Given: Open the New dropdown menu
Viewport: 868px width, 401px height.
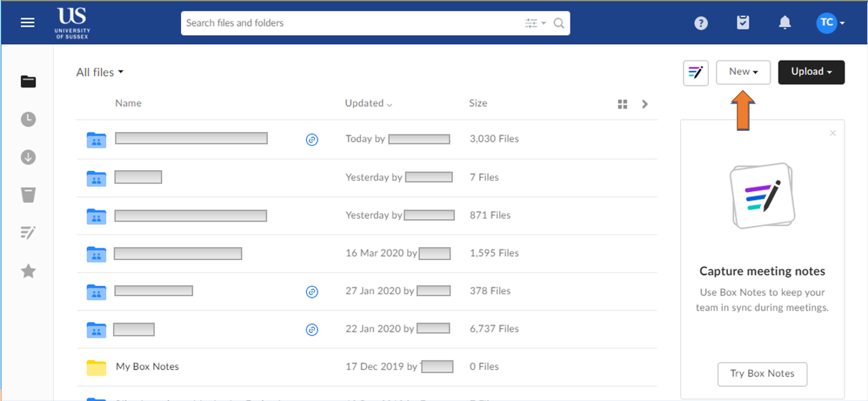Looking at the screenshot, I should 743,72.
